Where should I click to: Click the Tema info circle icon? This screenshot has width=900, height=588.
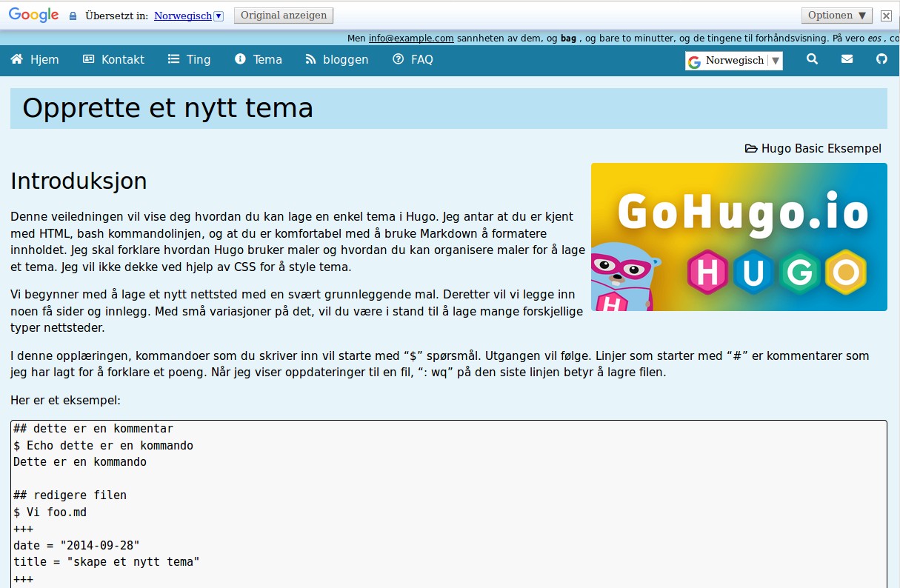coord(240,59)
